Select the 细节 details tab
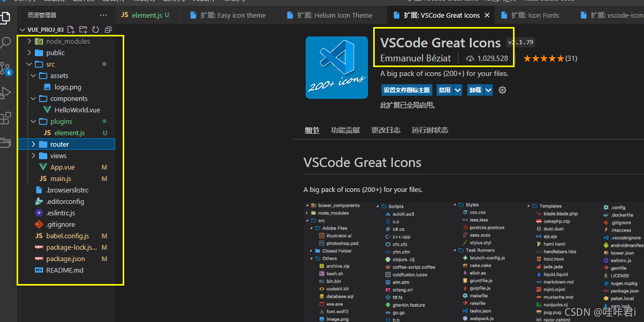This screenshot has height=322, width=644. tap(312, 130)
